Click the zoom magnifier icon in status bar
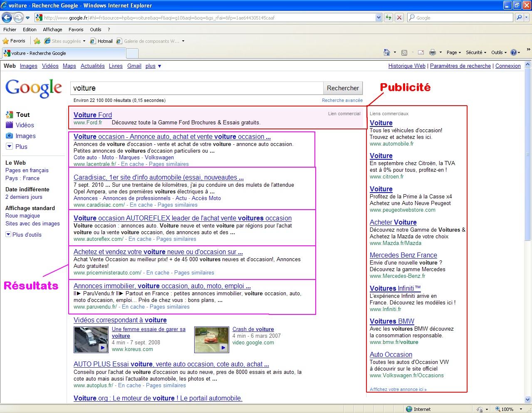This screenshot has width=532, height=413. [497, 409]
